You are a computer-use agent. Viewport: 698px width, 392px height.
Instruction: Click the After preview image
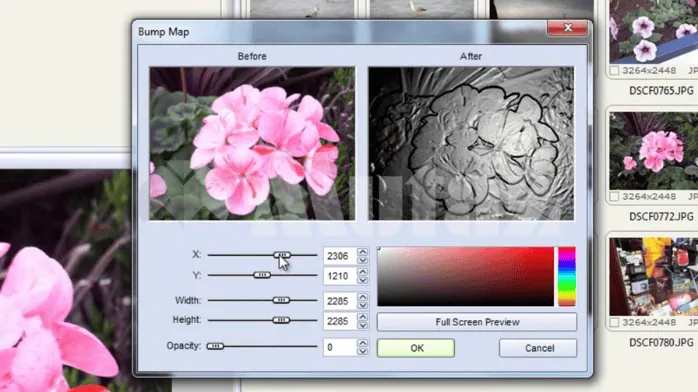[471, 143]
